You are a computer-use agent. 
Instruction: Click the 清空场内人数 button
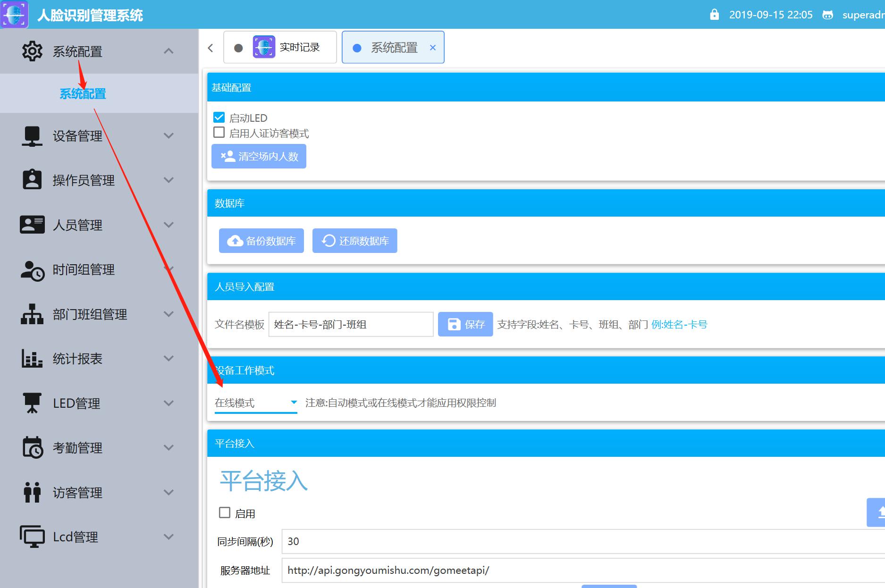[259, 156]
